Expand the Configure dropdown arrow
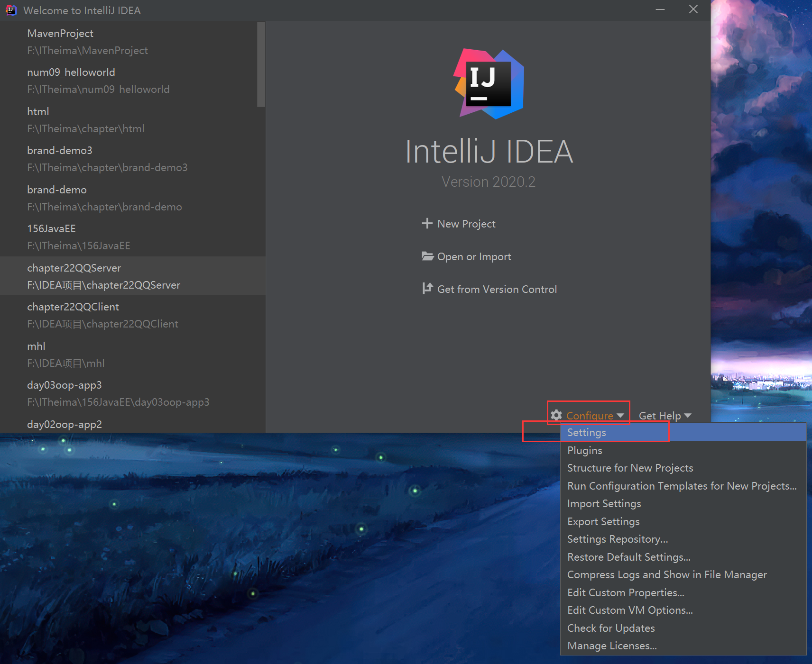This screenshot has height=664, width=812. [x=620, y=415]
